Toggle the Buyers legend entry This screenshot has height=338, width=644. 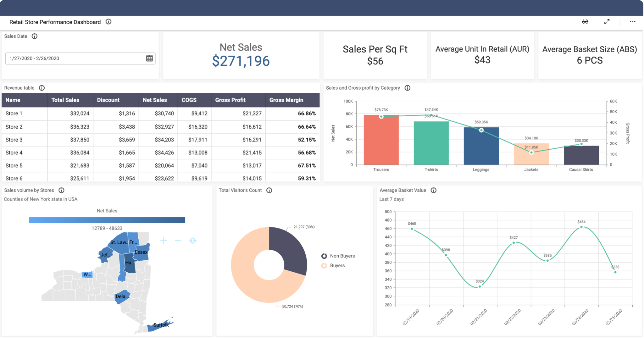pyautogui.click(x=336, y=265)
